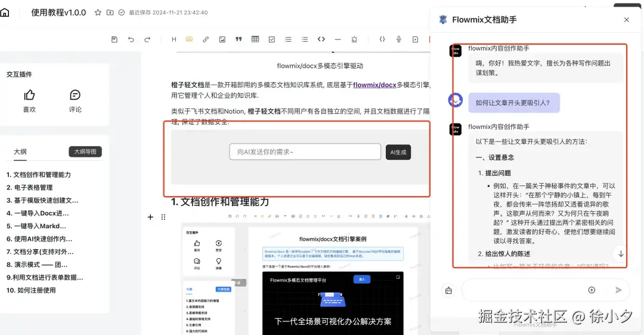Image resolution: width=644 pixels, height=335 pixels.
Task: Open the flowmix/docx hyperlink
Action: pos(374,85)
